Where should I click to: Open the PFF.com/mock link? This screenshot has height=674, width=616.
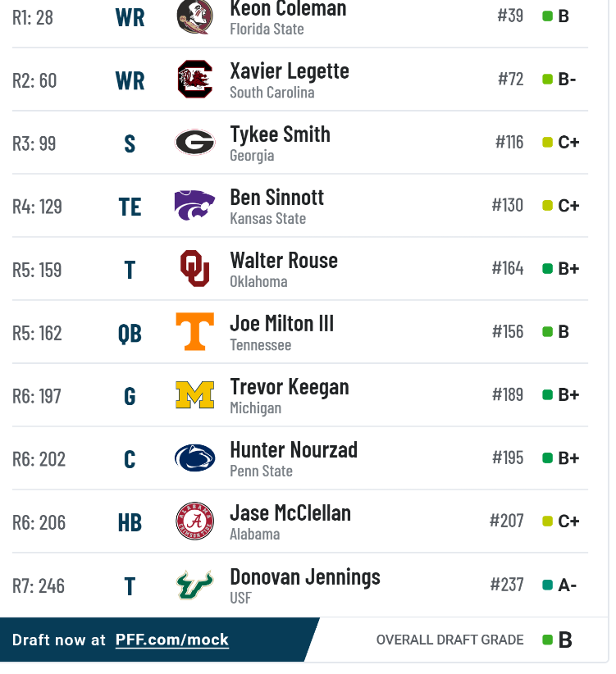click(x=172, y=640)
